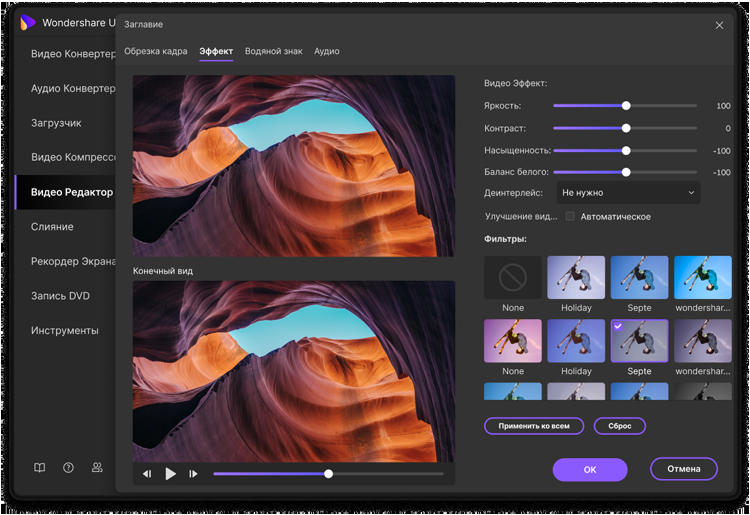
Task: Click the Контраст slider handle
Action: [626, 128]
